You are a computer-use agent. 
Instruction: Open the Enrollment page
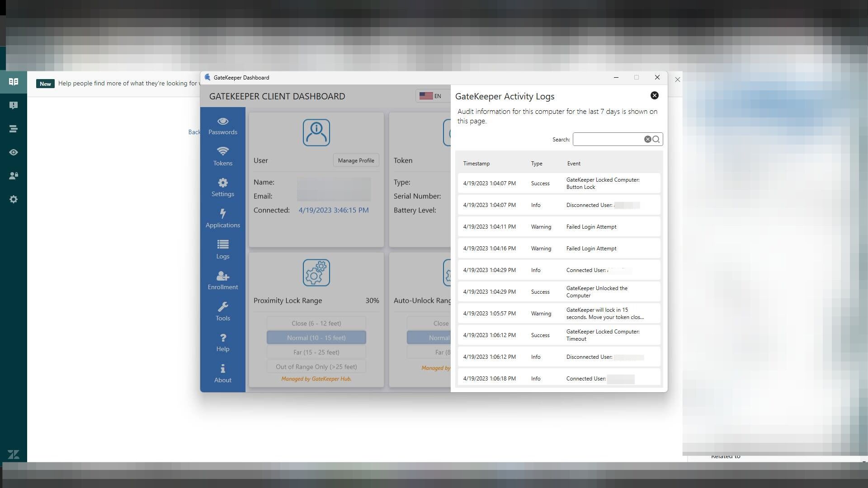tap(222, 281)
